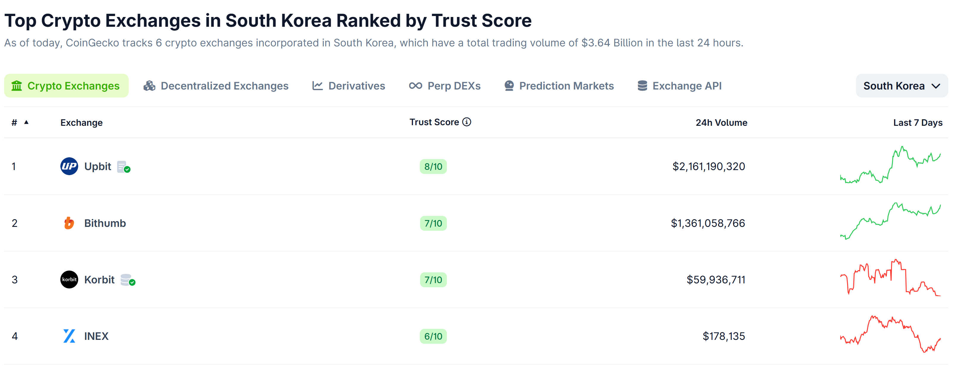The width and height of the screenshot is (980, 369).
Task: Click the Exchange API database icon
Action: pyautogui.click(x=642, y=86)
